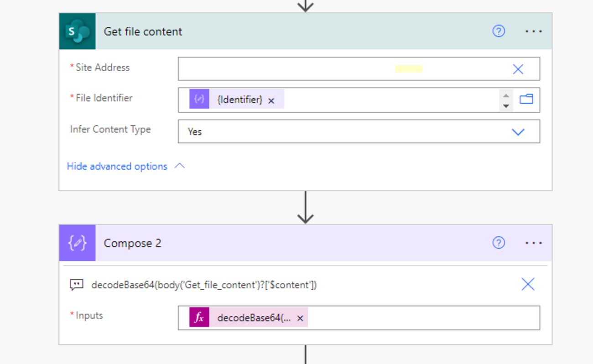Open the file picker folder icon for File Identifier
This screenshot has height=364, width=593.
[526, 99]
